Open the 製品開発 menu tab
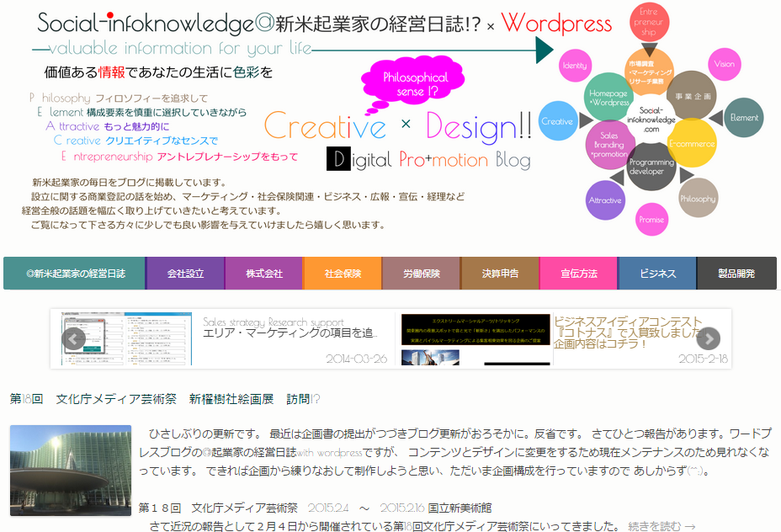 (x=736, y=273)
